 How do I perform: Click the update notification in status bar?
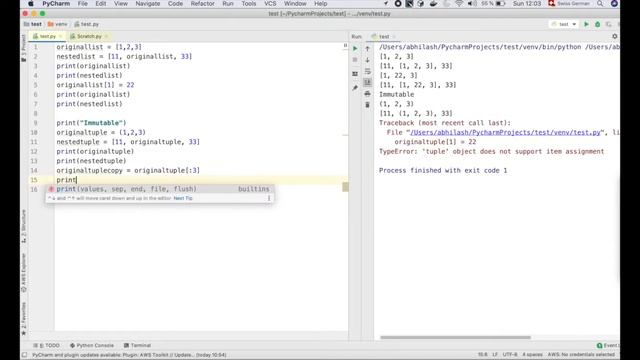point(129,355)
